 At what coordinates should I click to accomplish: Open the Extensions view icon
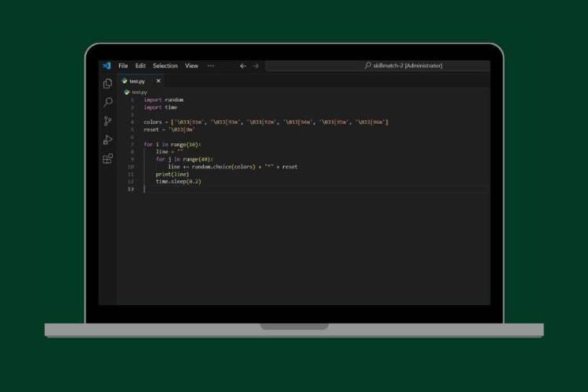coord(107,158)
